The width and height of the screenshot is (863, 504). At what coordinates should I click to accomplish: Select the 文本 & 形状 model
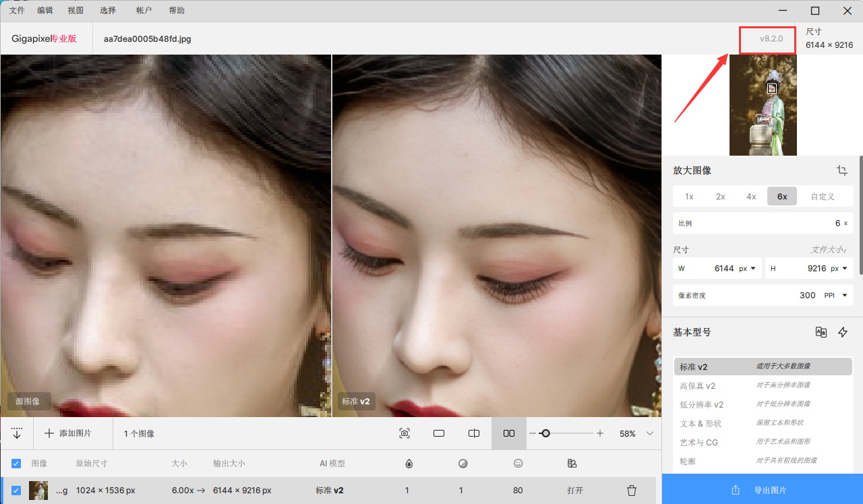coord(763,423)
